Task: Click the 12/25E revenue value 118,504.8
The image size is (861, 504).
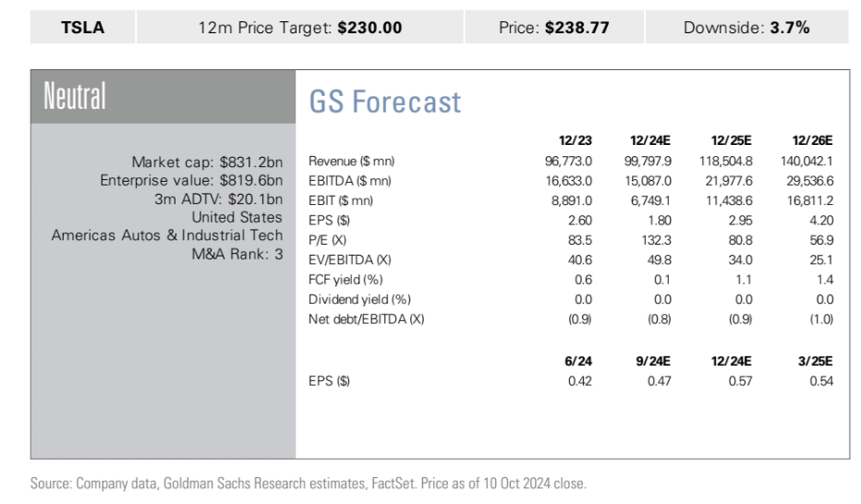Action: 726,162
